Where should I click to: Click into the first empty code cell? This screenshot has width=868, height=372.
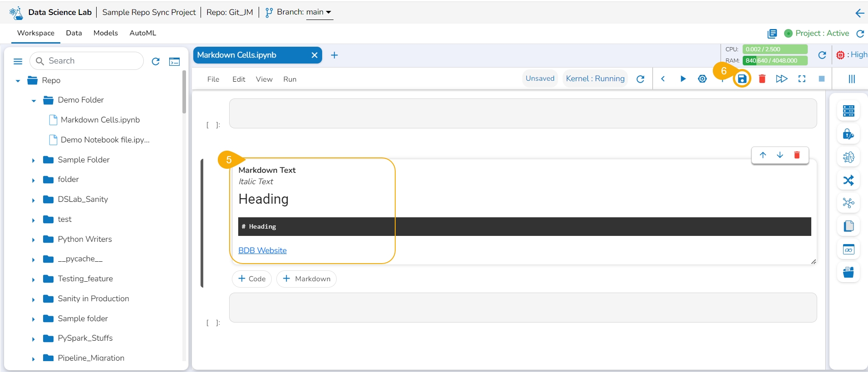(x=523, y=113)
